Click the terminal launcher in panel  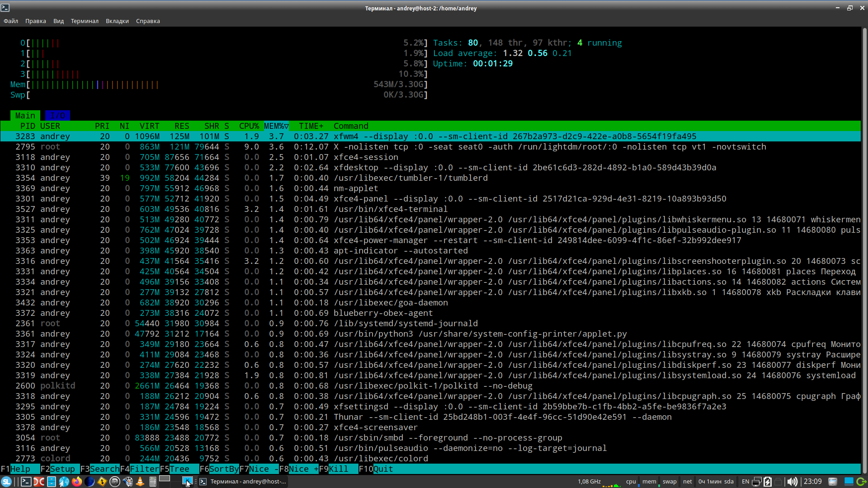click(26, 482)
